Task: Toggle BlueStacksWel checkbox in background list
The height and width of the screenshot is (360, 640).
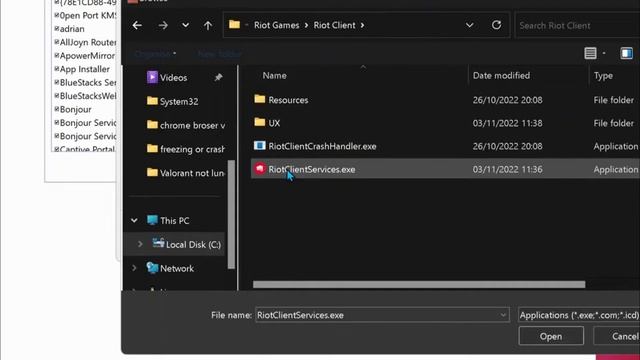Action: [57, 96]
